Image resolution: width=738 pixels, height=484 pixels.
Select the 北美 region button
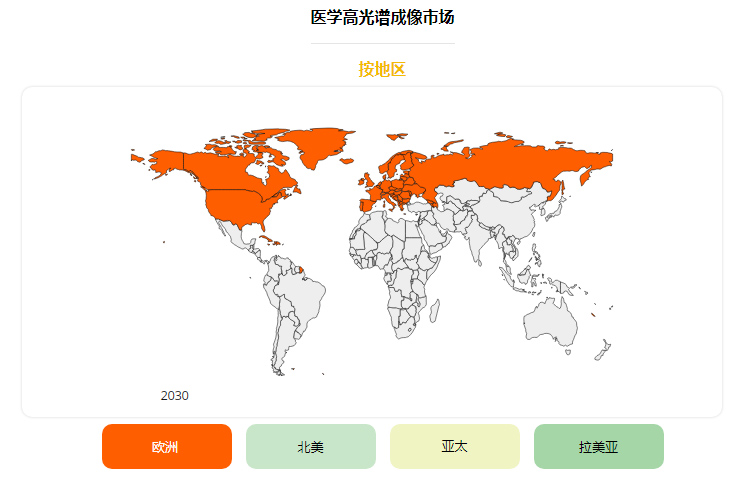point(311,446)
